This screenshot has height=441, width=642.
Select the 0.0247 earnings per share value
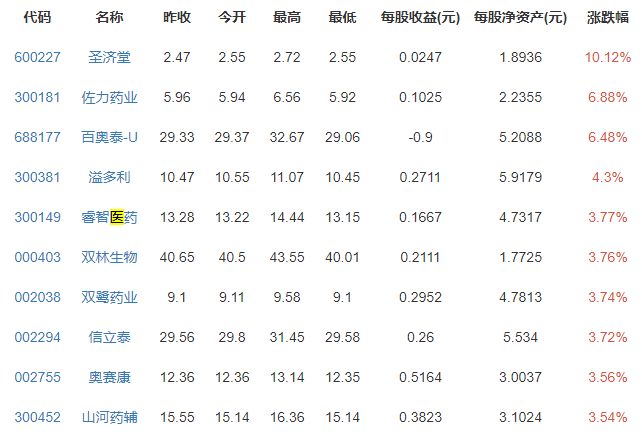tap(420, 57)
